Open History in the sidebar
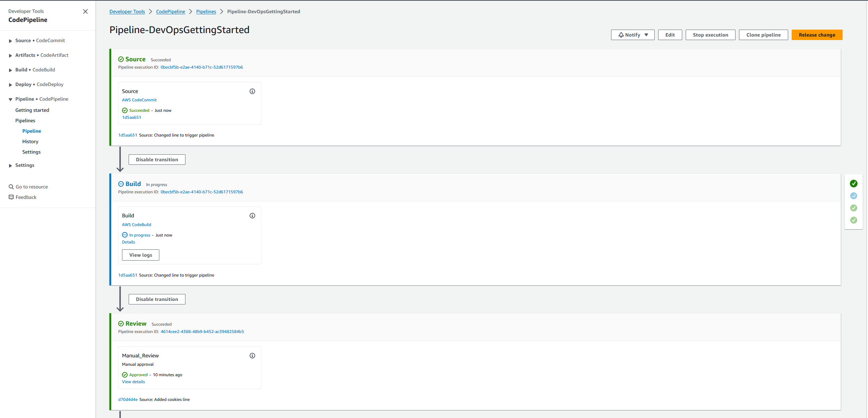Screen dimensions: 868x418 pyautogui.click(x=30, y=141)
